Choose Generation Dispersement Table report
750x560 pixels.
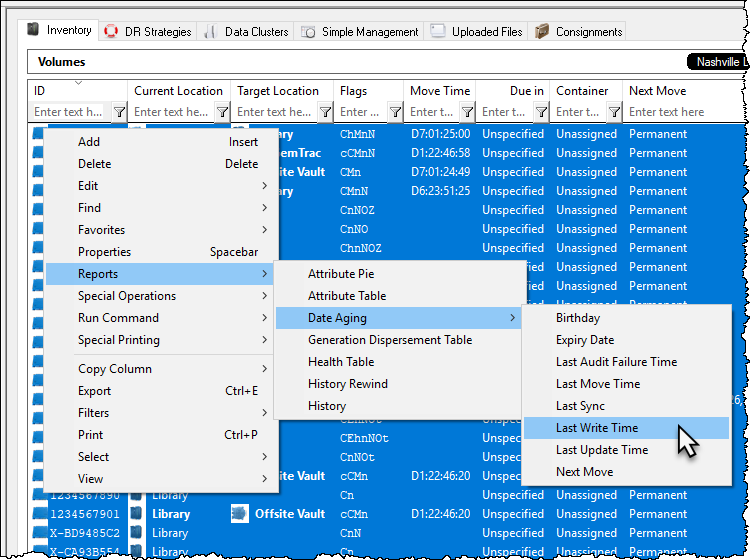pyautogui.click(x=398, y=340)
